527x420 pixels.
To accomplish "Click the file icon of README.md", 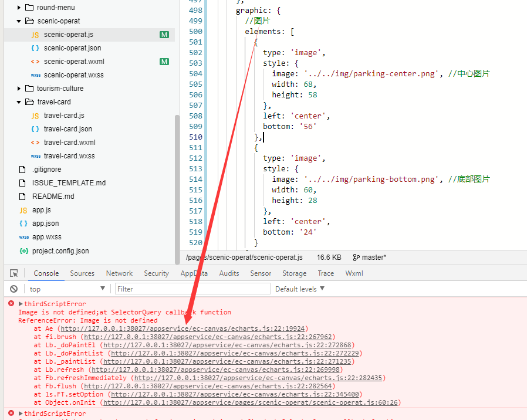I will point(22,197).
